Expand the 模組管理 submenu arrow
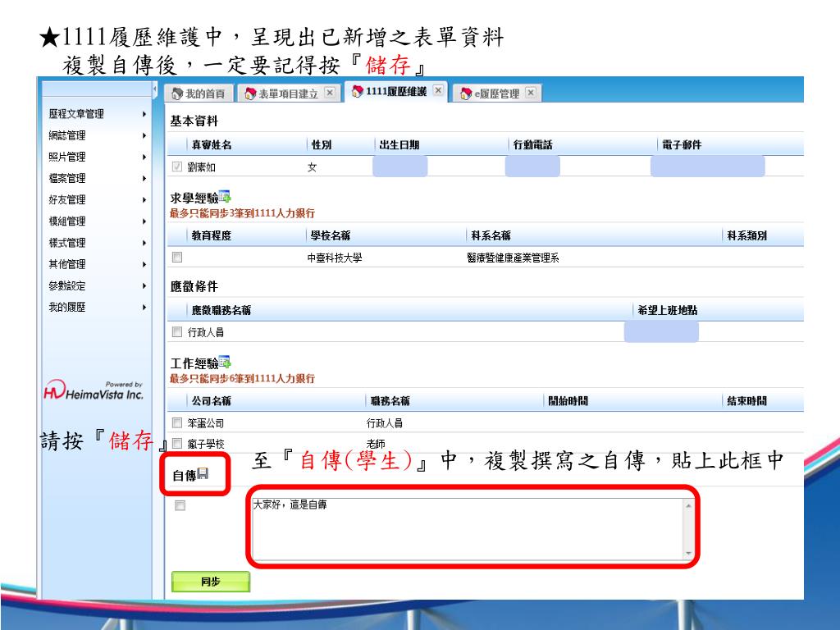840x630 pixels. tap(144, 221)
